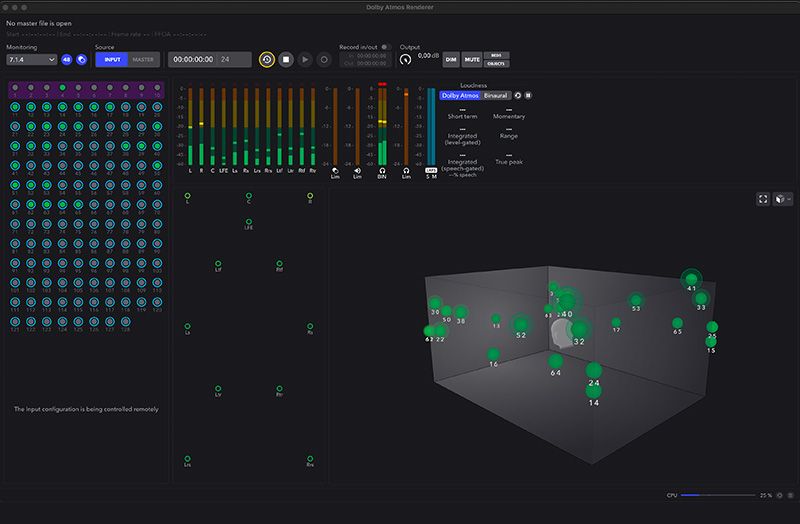Click the tag icon beside the 48 badge
This screenshot has height=524, width=800.
(81, 60)
